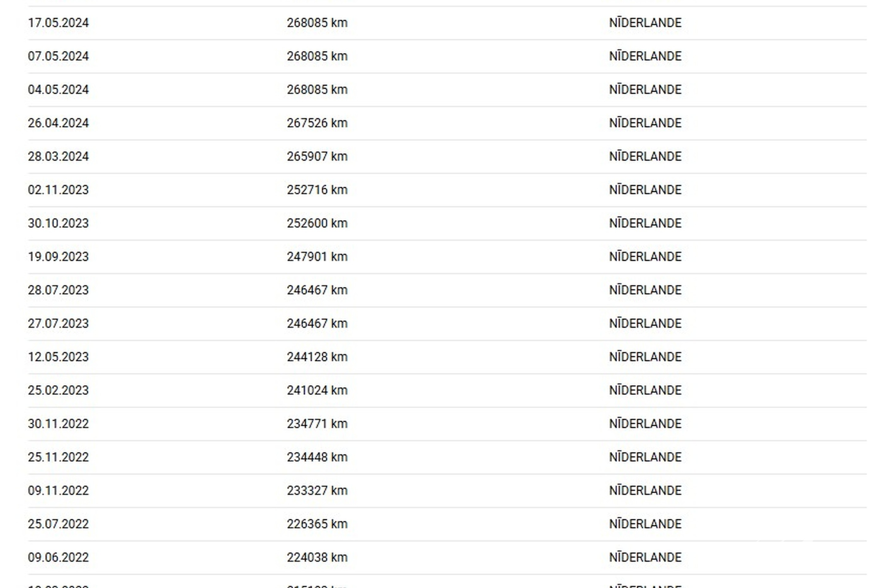The width and height of the screenshot is (882, 588).
Task: Click the 234448 km mileage entry
Action: pos(317,457)
